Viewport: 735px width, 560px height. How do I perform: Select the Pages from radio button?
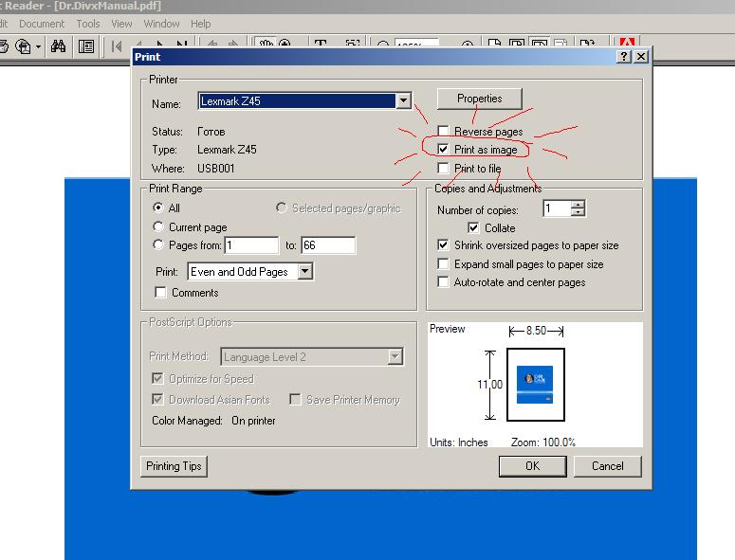158,244
